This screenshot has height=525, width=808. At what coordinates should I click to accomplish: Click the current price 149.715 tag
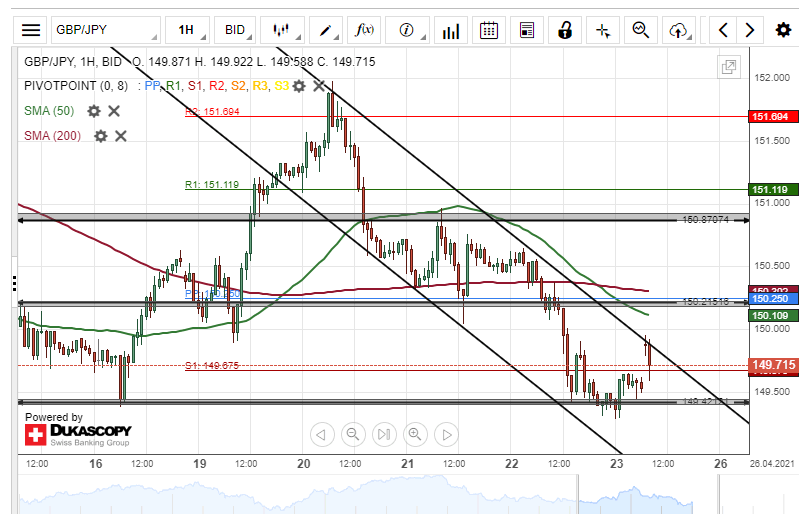pyautogui.click(x=773, y=365)
